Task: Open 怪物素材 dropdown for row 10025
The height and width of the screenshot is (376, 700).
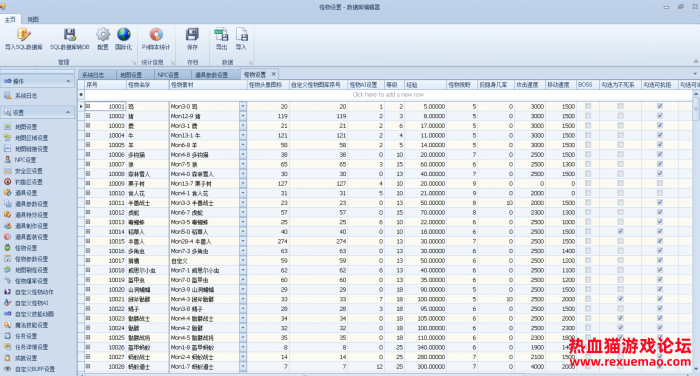Action: click(243, 338)
